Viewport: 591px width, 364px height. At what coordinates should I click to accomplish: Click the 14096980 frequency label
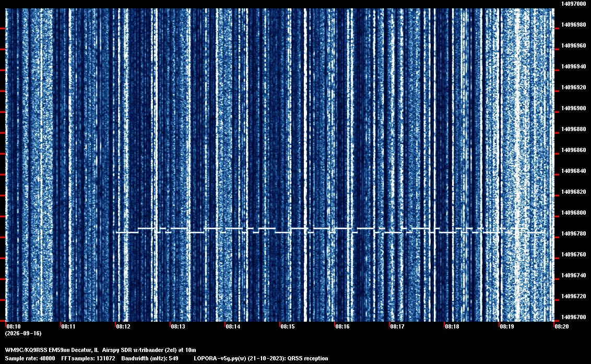573,25
